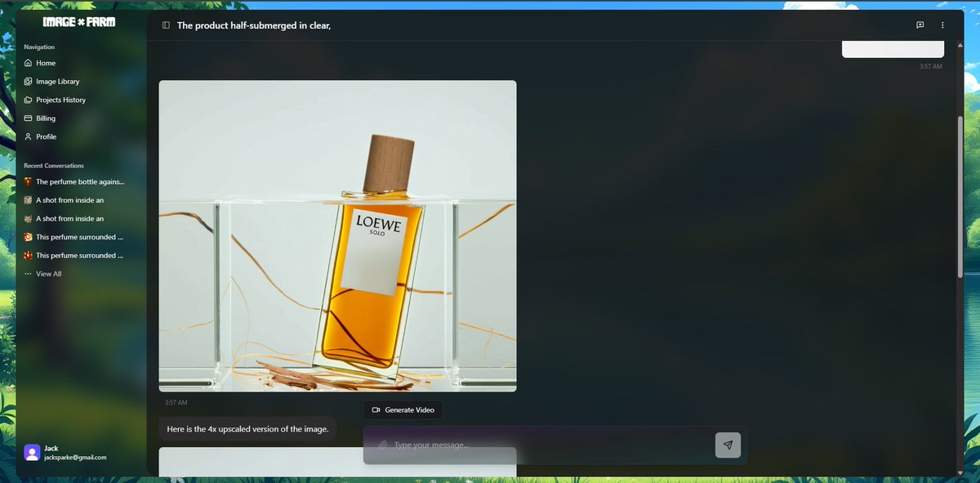This screenshot has width=980, height=483.
Task: Click the IMAGE FARM logo
Action: (79, 22)
